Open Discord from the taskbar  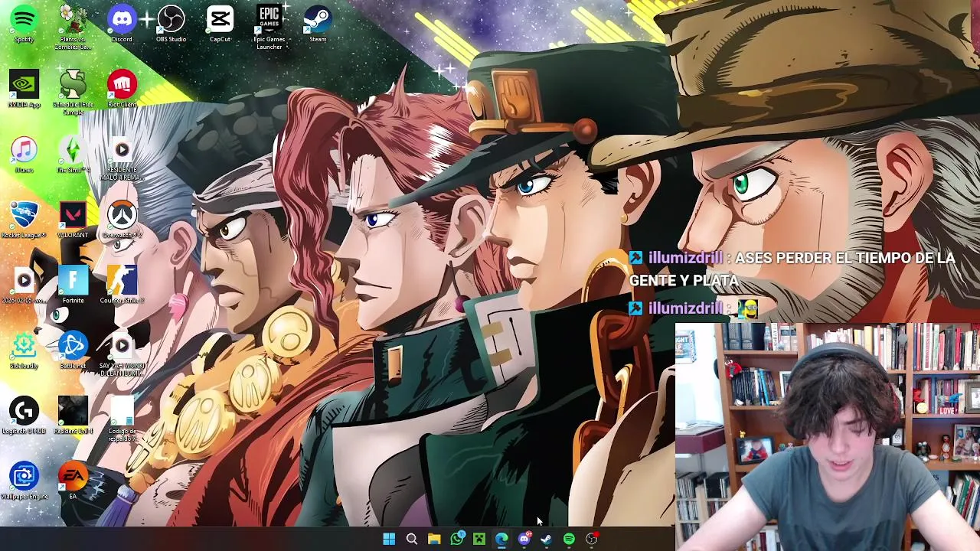524,540
